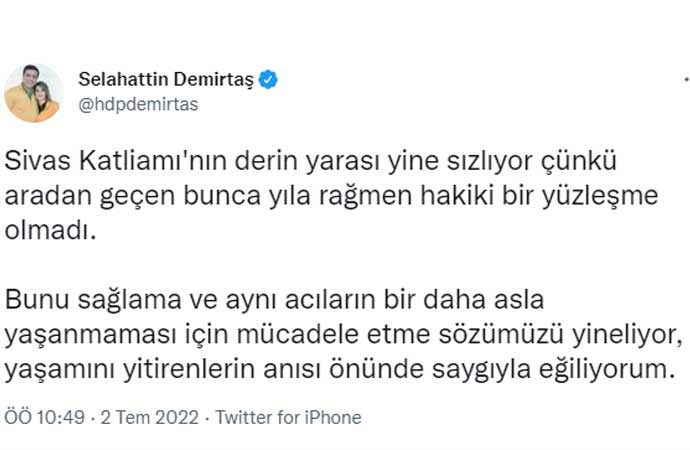This screenshot has height=450, width=690.
Task: Click Selahattin Demirtaş's profile avatar photo
Action: click(33, 93)
